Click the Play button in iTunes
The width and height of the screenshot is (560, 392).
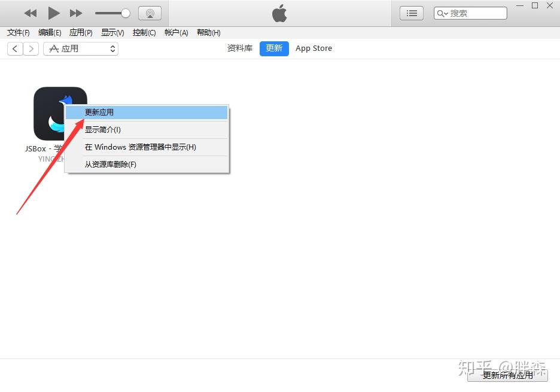pyautogui.click(x=53, y=13)
